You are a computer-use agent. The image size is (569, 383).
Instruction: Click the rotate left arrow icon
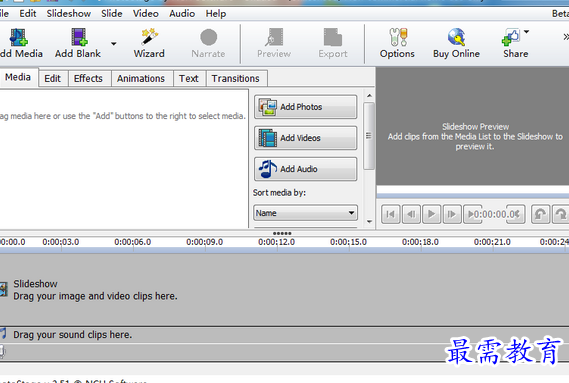540,214
